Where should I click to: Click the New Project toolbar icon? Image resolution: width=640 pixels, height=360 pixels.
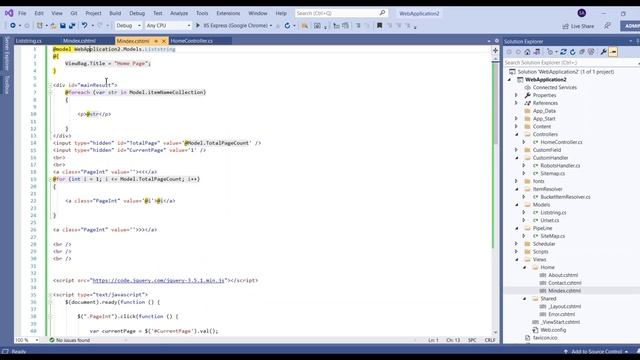[x=40, y=26]
